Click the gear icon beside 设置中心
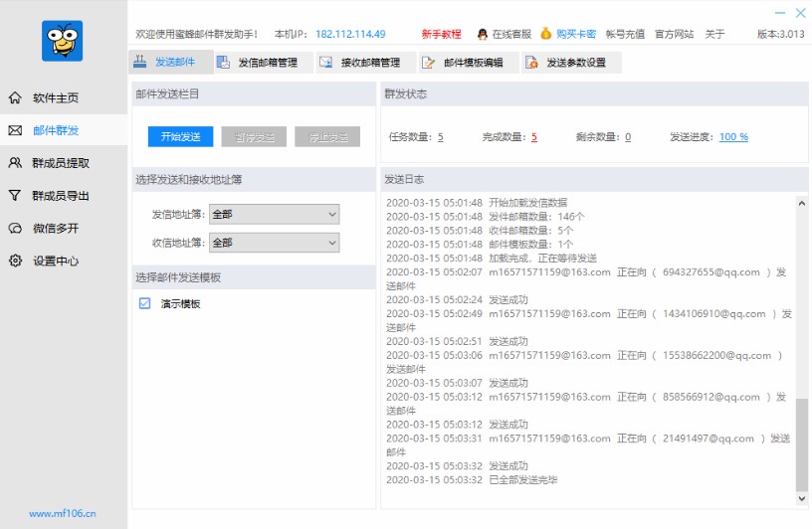 coord(16,261)
